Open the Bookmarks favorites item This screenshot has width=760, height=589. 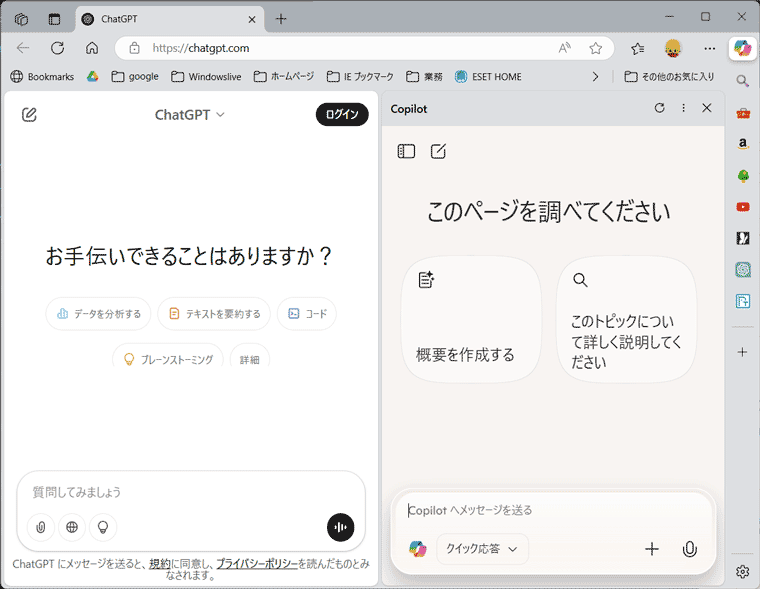point(43,77)
